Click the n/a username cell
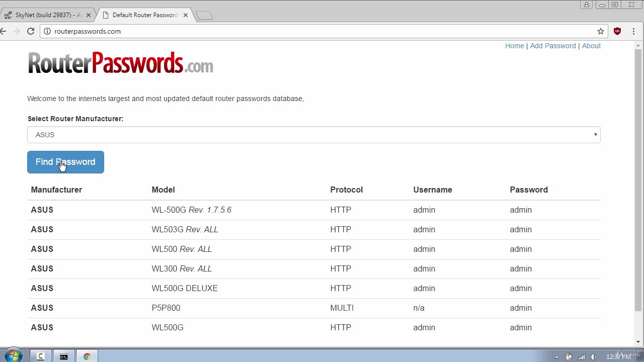Viewport: 644px width, 362px height. [x=419, y=308]
